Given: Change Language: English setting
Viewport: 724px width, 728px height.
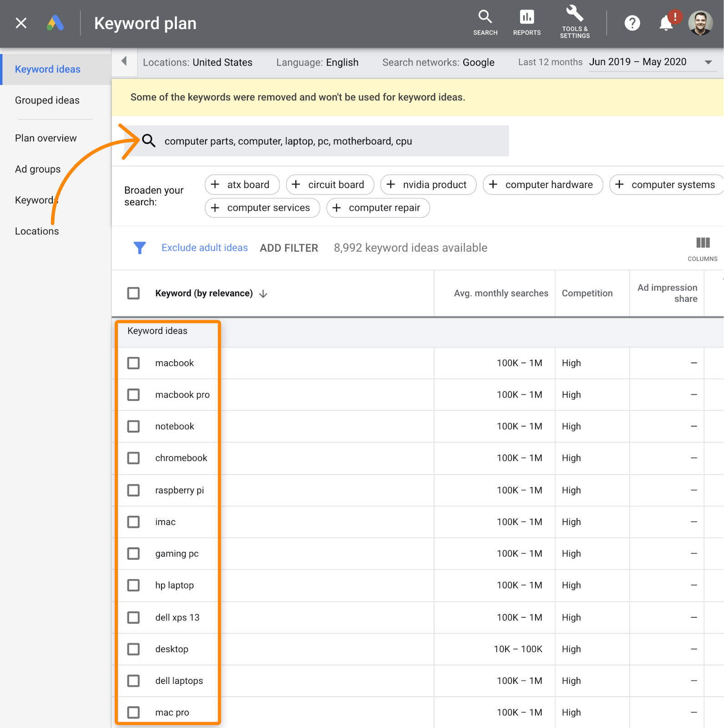Looking at the screenshot, I should (317, 62).
